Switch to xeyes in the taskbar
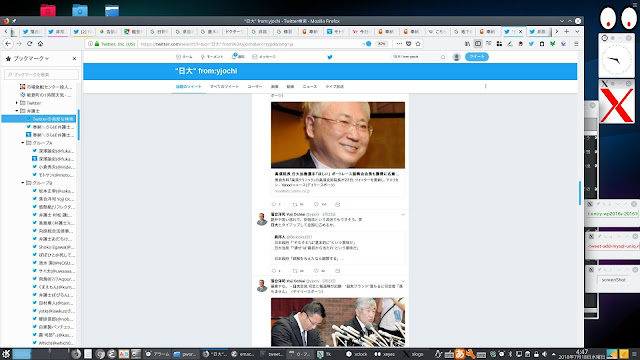 (385, 354)
